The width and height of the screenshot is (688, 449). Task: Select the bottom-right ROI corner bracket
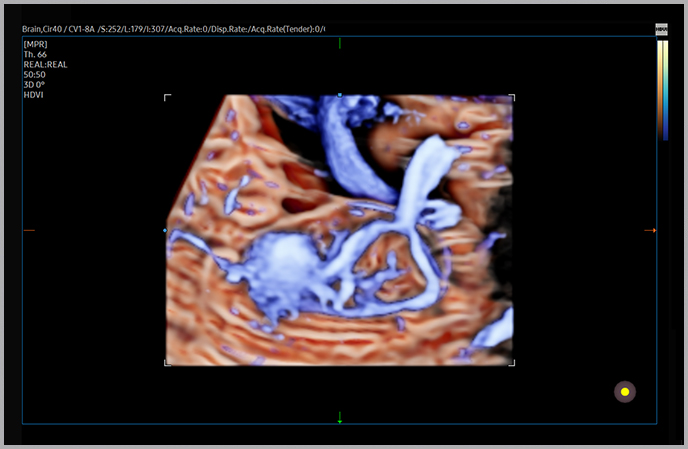[512, 362]
